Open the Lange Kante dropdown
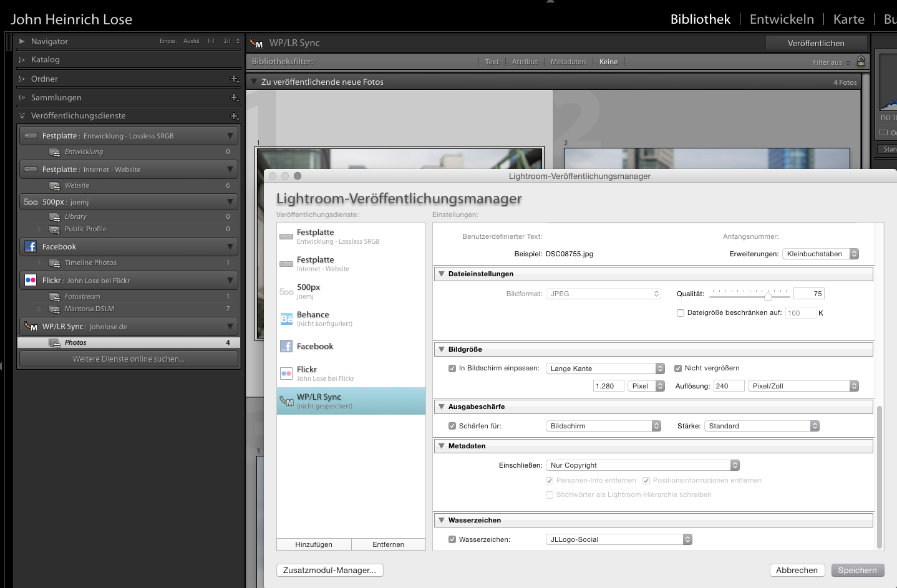This screenshot has height=588, width=897. point(605,369)
